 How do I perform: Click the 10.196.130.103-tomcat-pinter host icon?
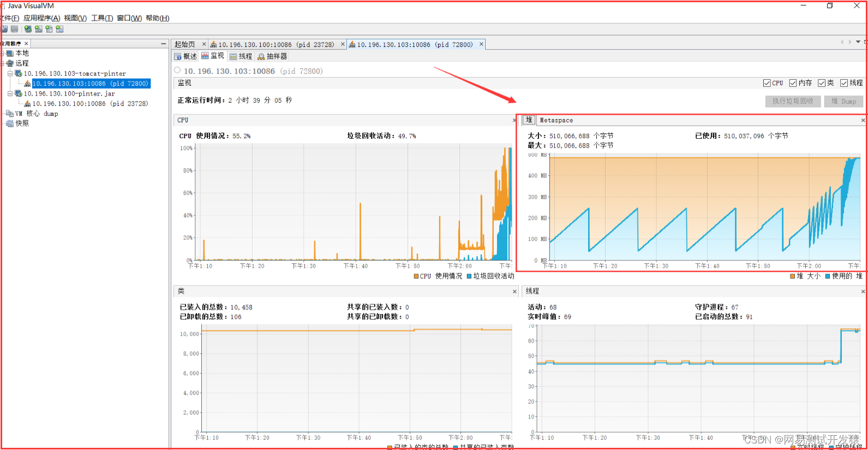pos(19,73)
